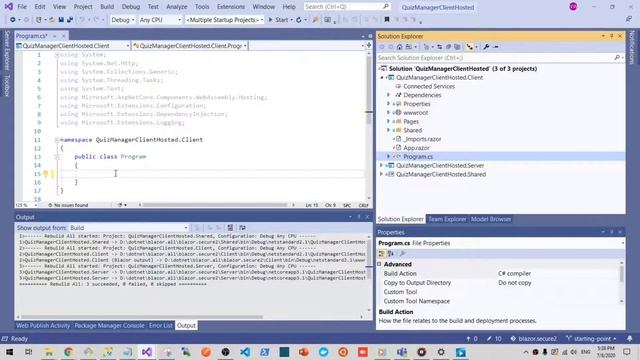Click the Save file toolbar icon
Image resolution: width=640 pixels, height=360 pixels.
61,20
